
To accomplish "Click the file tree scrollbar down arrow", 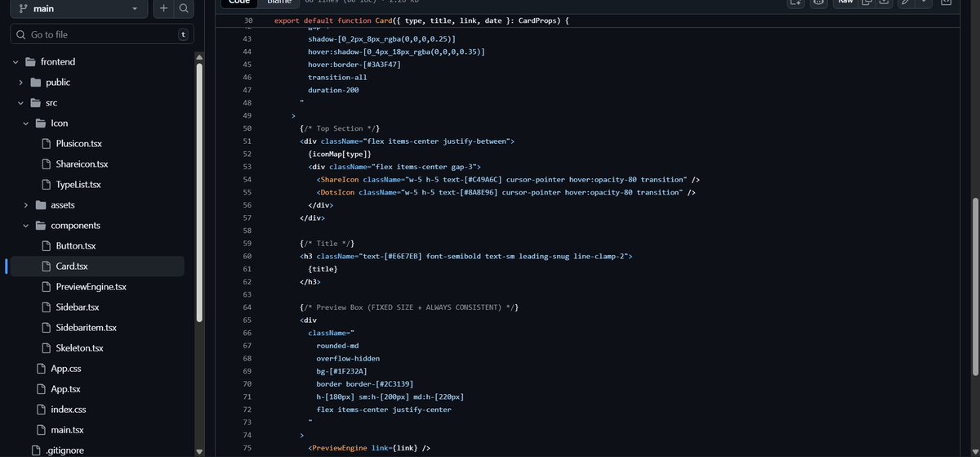I will tap(199, 451).
